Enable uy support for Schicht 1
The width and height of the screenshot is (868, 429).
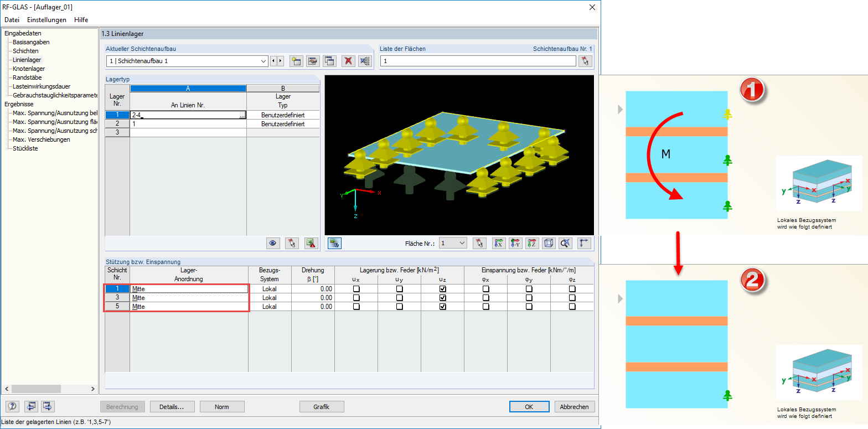[x=399, y=289]
